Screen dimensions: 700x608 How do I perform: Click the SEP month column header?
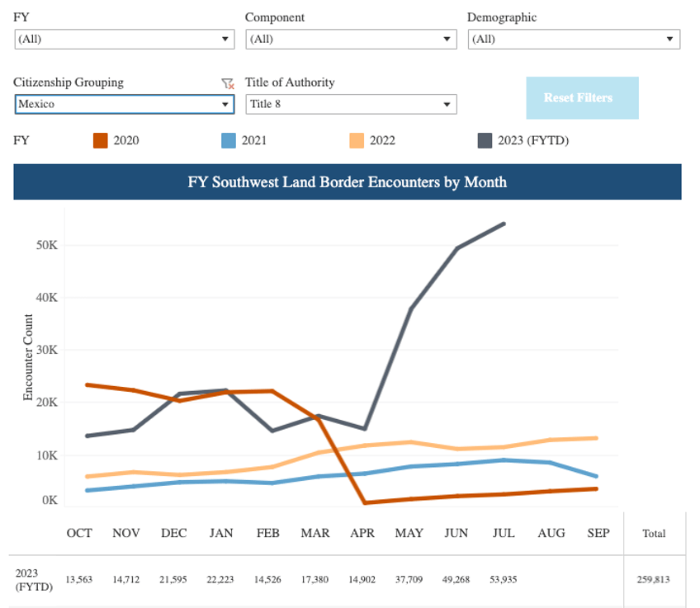click(x=598, y=533)
